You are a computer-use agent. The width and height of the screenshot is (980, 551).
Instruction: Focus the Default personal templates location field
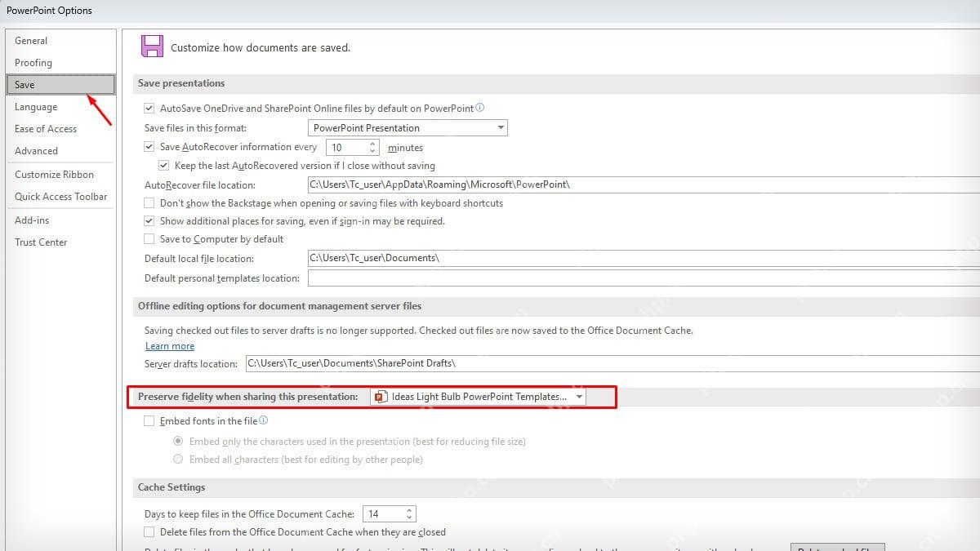pos(644,278)
